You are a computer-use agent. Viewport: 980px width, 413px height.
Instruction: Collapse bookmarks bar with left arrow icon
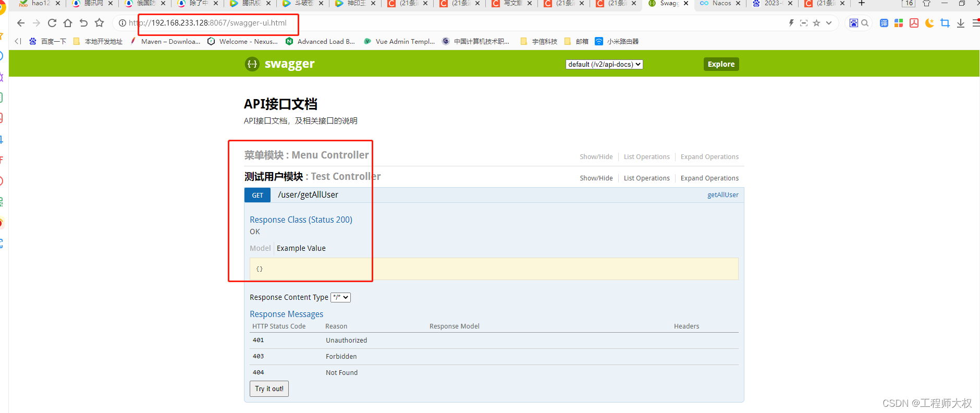coord(18,41)
